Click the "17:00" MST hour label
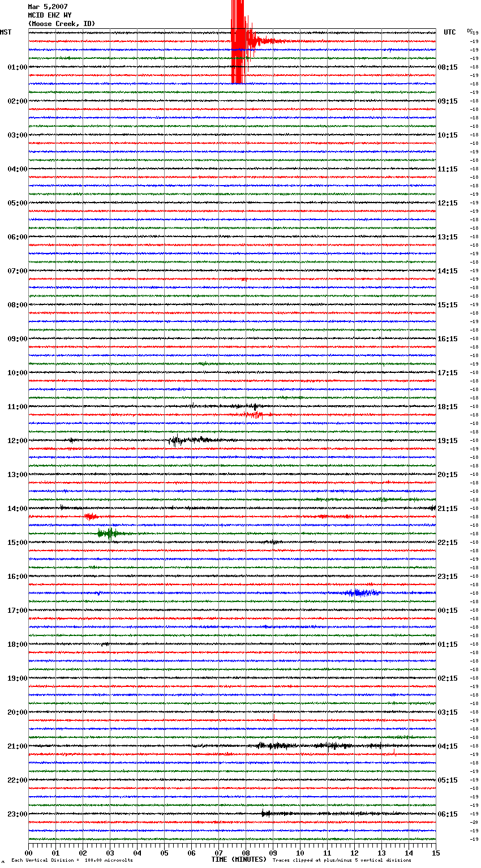Image resolution: width=481 pixels, height=868 pixels. tap(18, 611)
